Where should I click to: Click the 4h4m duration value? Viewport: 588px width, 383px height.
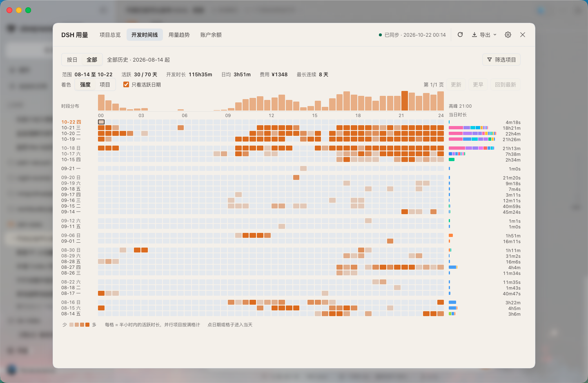pos(514,268)
